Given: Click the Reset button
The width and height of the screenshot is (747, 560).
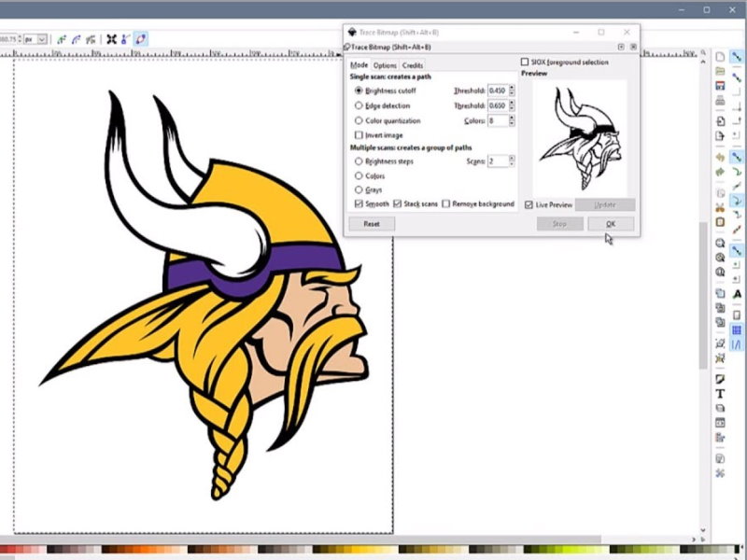Looking at the screenshot, I should pyautogui.click(x=372, y=224).
